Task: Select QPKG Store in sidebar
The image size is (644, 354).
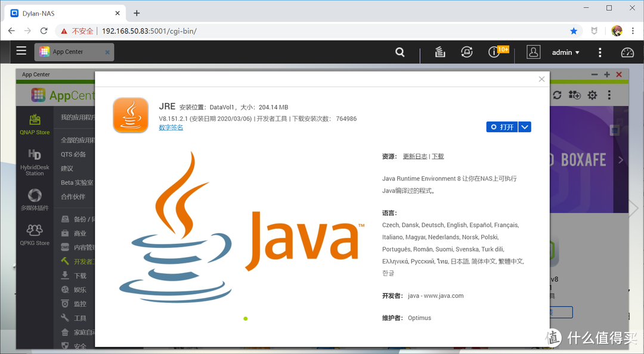Action: pos(35,234)
